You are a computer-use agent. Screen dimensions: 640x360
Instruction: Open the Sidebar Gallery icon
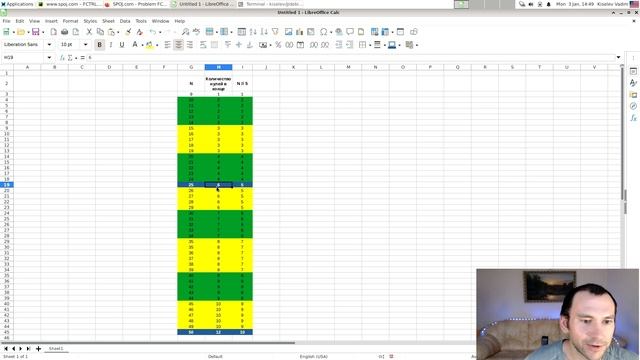pos(633,95)
